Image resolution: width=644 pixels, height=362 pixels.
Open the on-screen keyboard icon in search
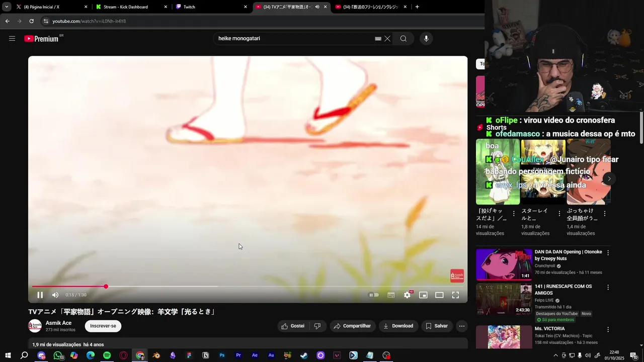[378, 39]
